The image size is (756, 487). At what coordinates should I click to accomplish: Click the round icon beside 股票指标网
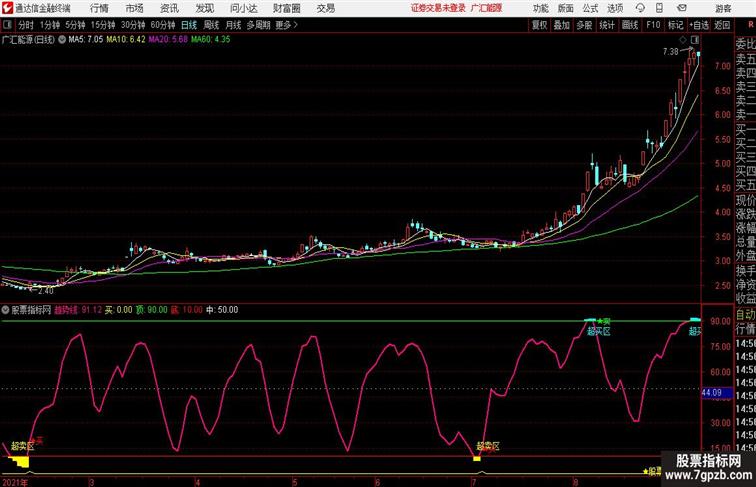click(x=5, y=310)
